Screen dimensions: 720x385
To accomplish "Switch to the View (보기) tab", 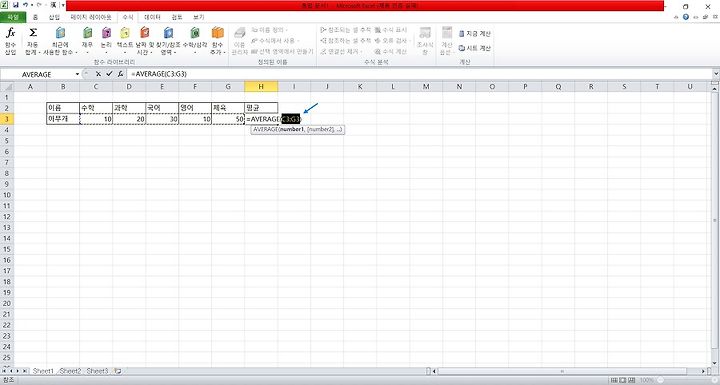I will (198, 17).
